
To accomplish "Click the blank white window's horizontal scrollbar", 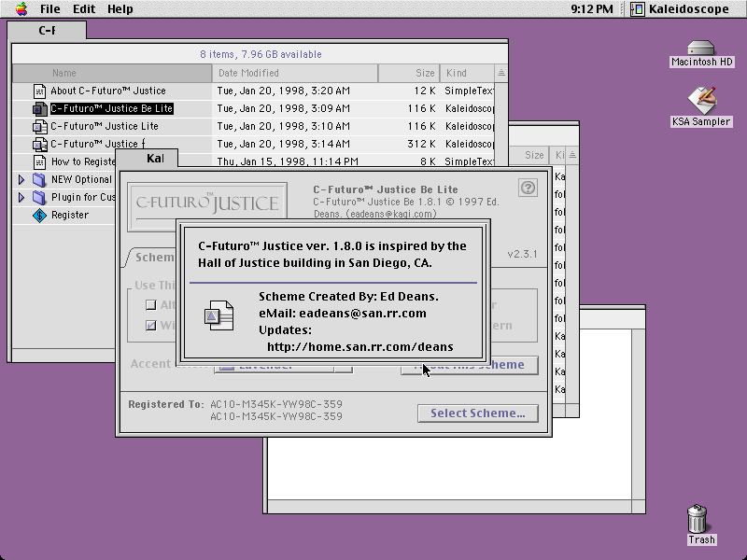I will click(x=450, y=506).
